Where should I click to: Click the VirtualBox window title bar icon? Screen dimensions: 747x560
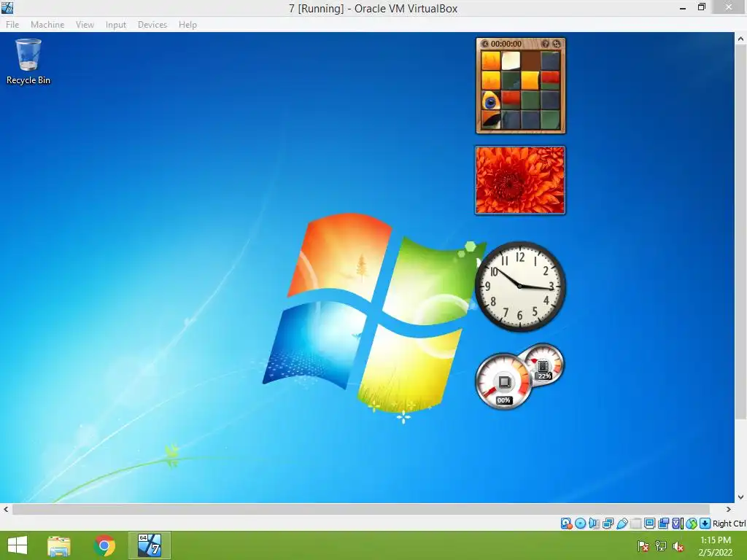tap(7, 7)
